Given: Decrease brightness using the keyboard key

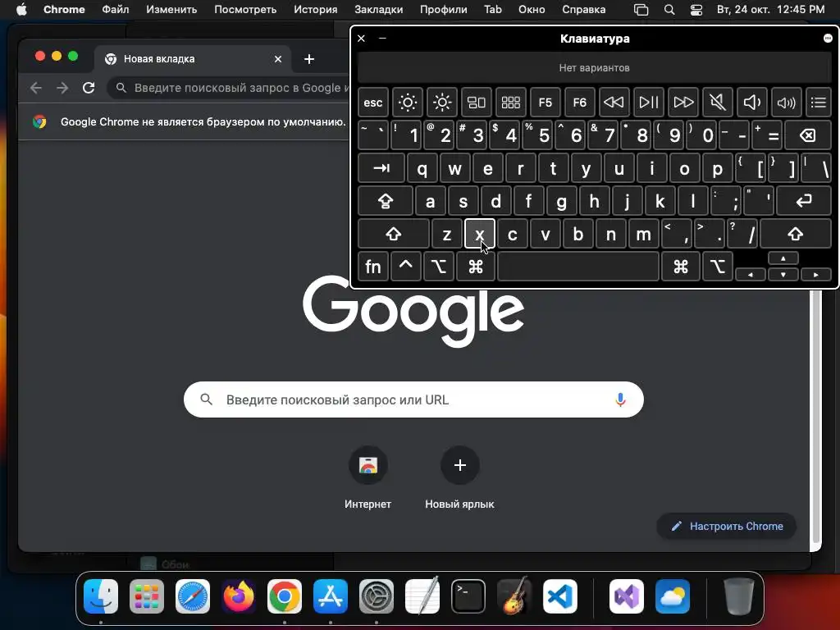Looking at the screenshot, I should 407,103.
